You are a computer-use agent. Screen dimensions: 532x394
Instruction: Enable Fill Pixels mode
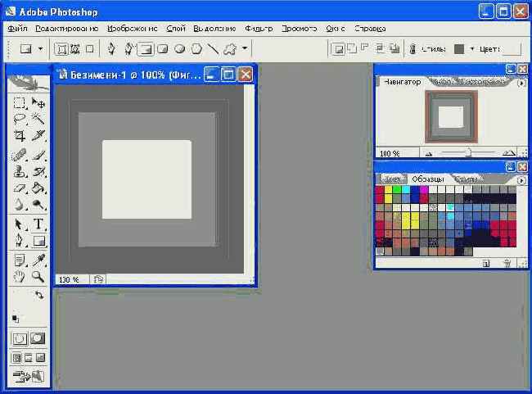coord(89,49)
